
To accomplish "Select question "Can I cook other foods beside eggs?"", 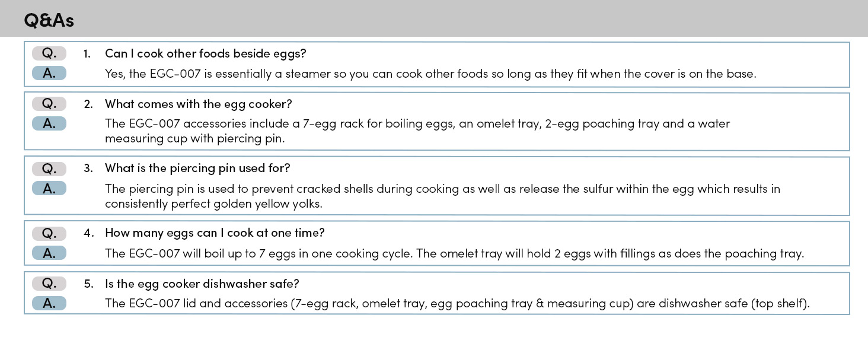I will [205, 53].
